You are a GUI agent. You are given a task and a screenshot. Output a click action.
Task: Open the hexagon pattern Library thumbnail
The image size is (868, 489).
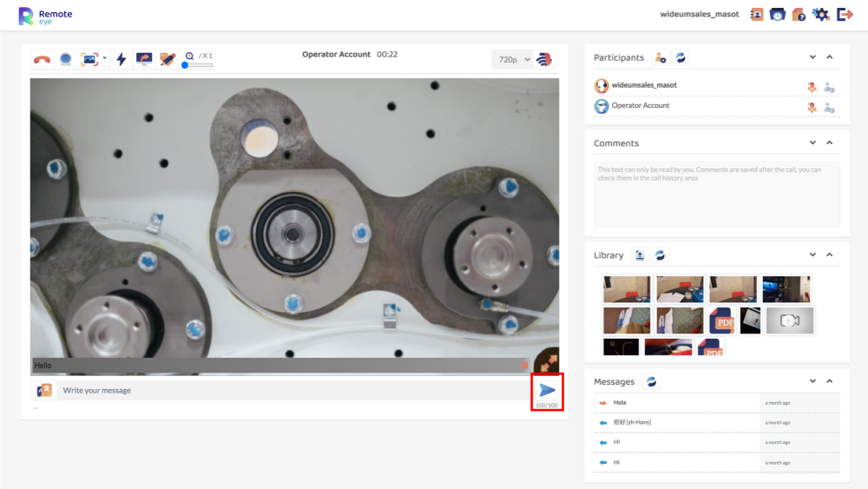(680, 320)
